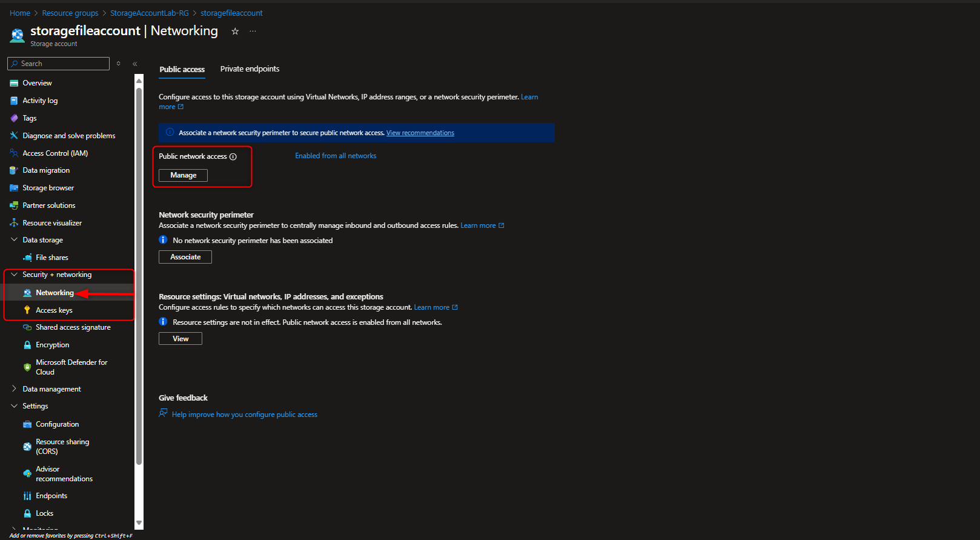Click the Microsoft Defender for Cloud shield icon

27,367
